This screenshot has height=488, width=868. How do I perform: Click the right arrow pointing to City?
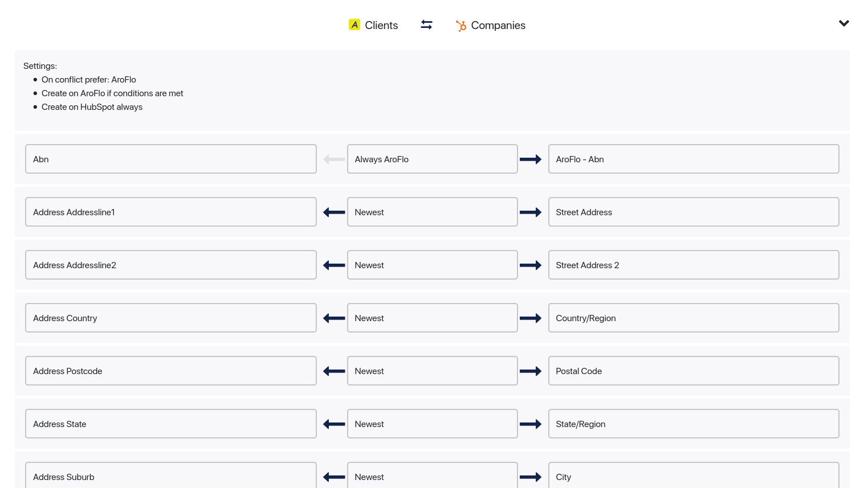pyautogui.click(x=531, y=477)
